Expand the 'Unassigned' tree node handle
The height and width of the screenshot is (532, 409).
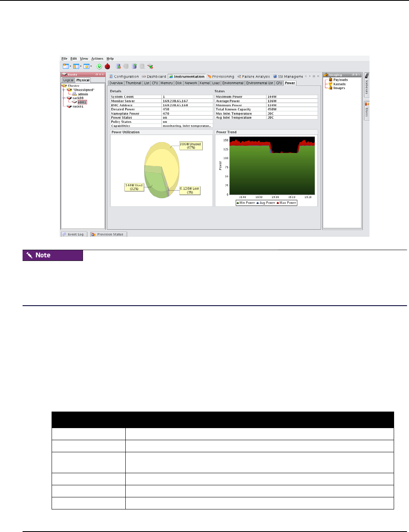63,90
